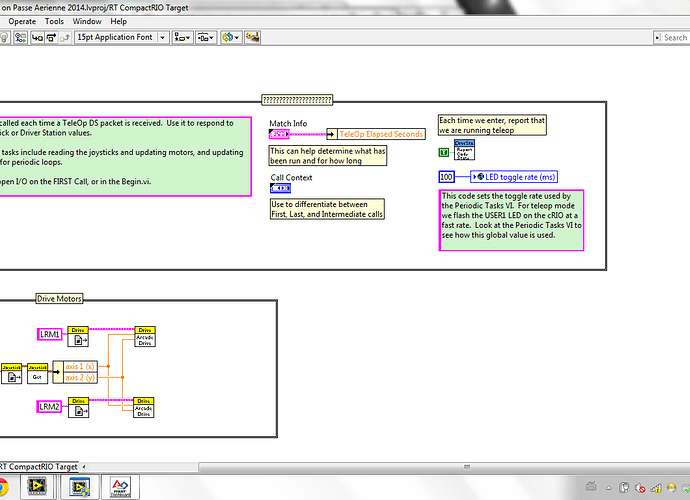The image size is (690, 500).
Task: Click the Drive Motors frame label
Action: [x=59, y=298]
